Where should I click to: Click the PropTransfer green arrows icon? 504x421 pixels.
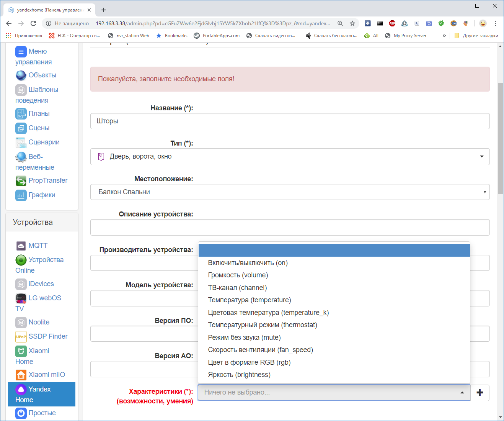click(x=21, y=180)
